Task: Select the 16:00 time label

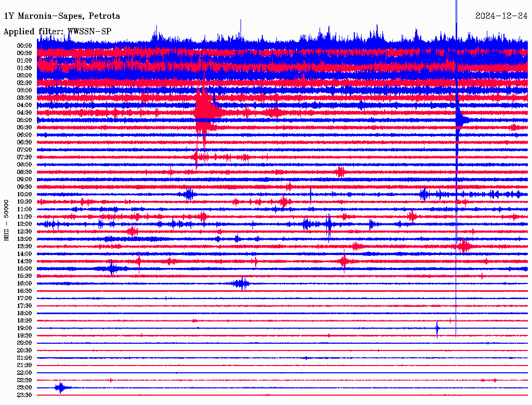Action: coord(24,283)
